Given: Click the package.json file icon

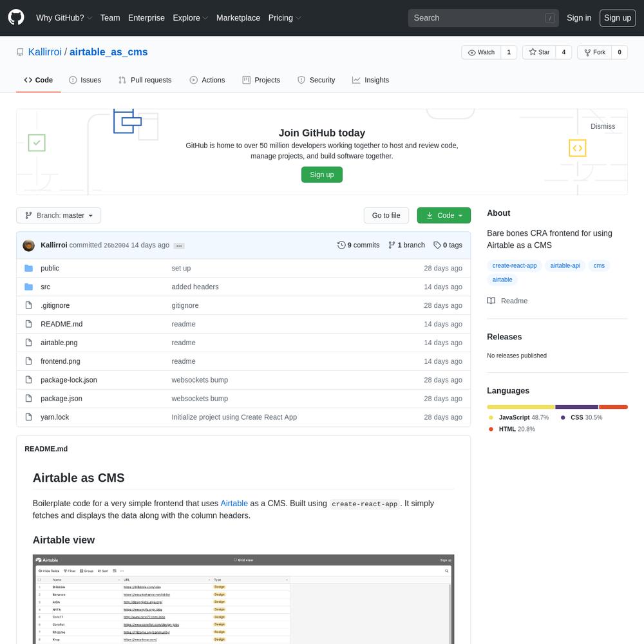Looking at the screenshot, I should click(29, 399).
